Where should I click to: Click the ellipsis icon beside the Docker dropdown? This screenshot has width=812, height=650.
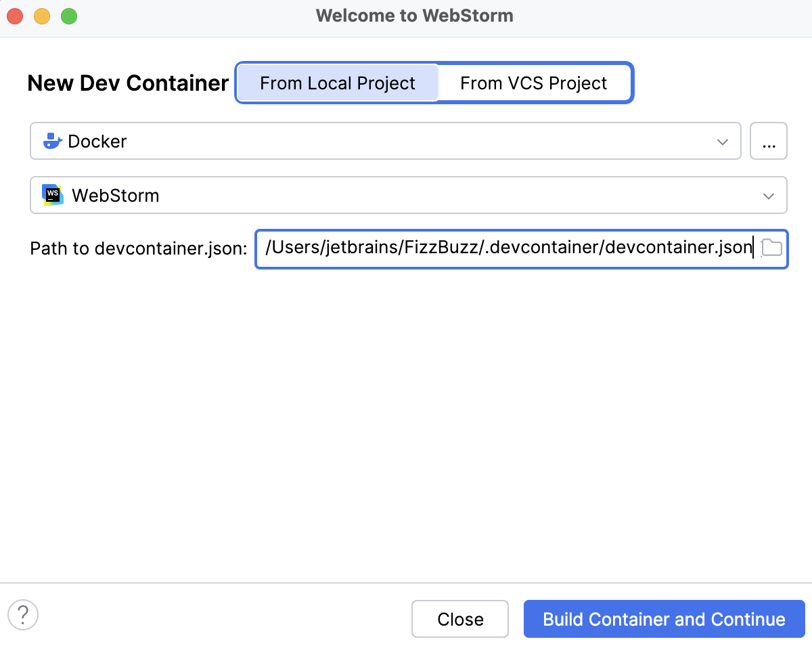(x=769, y=141)
